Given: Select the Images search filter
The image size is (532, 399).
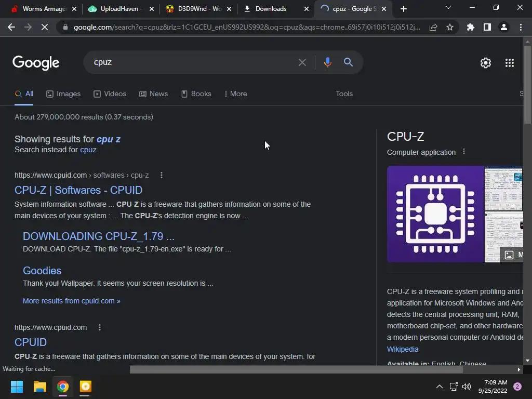Looking at the screenshot, I should pyautogui.click(x=63, y=94).
